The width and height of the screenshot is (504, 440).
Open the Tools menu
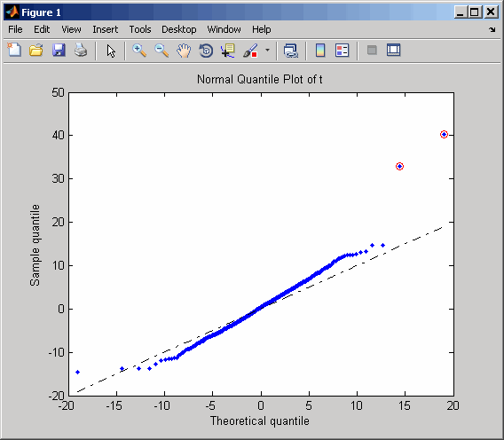coord(140,29)
